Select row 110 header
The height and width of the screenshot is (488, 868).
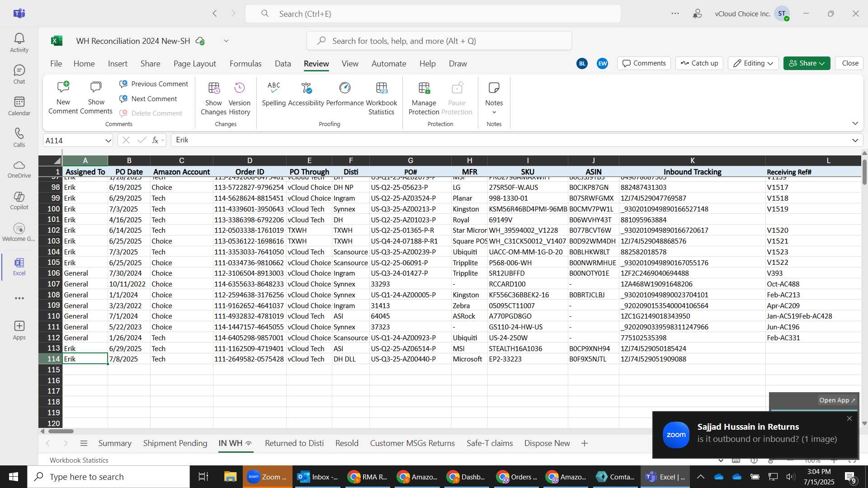(x=51, y=316)
